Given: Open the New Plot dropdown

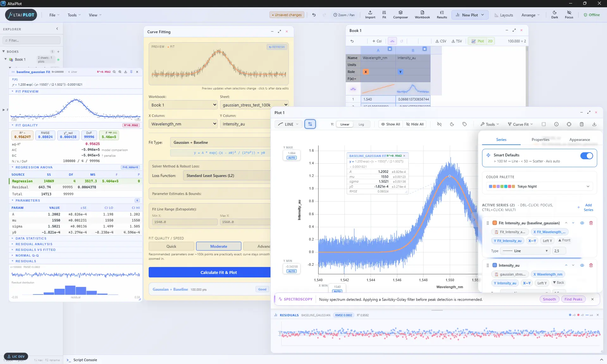Looking at the screenshot, I should (470, 15).
